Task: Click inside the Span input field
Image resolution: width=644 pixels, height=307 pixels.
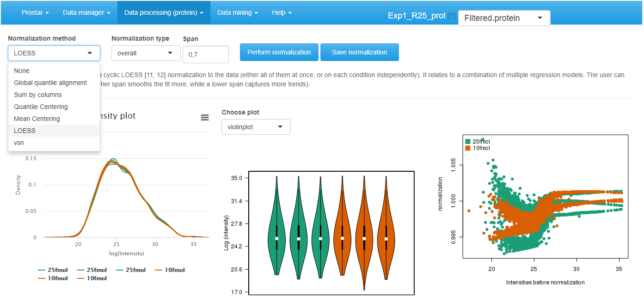Action: [205, 54]
